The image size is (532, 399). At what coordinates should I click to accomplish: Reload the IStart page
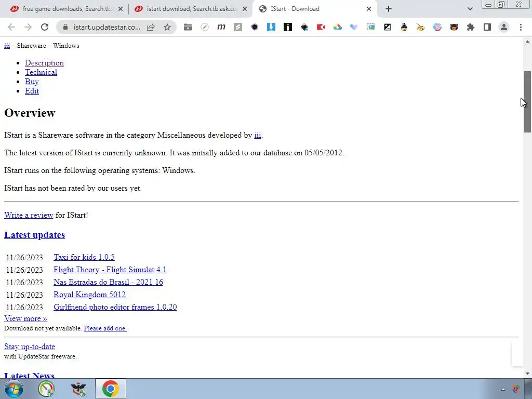click(45, 27)
